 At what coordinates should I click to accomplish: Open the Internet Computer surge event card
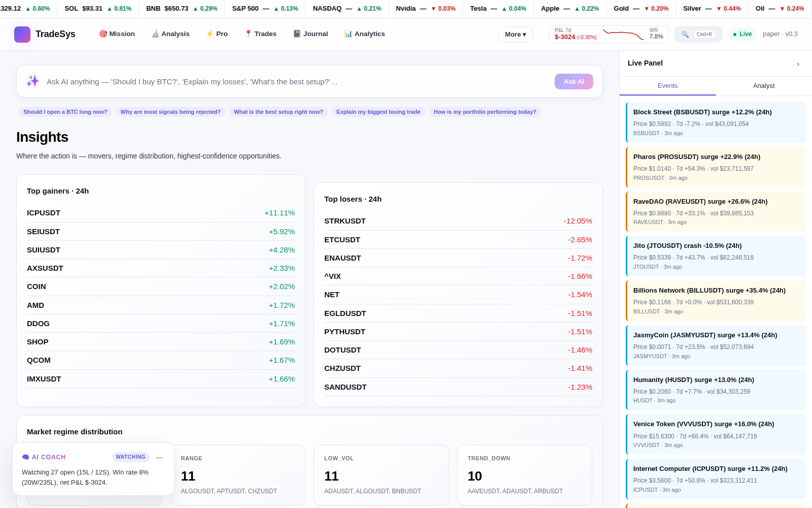point(716,479)
